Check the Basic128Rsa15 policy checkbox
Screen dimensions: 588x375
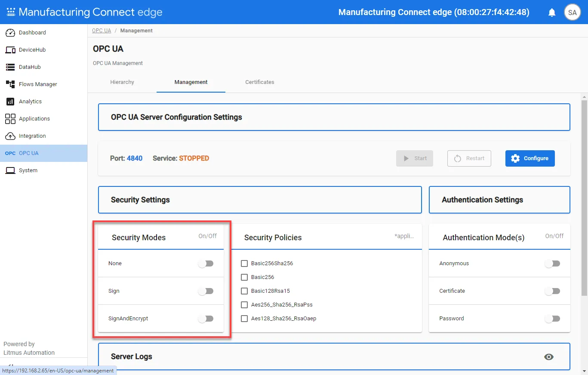244,291
